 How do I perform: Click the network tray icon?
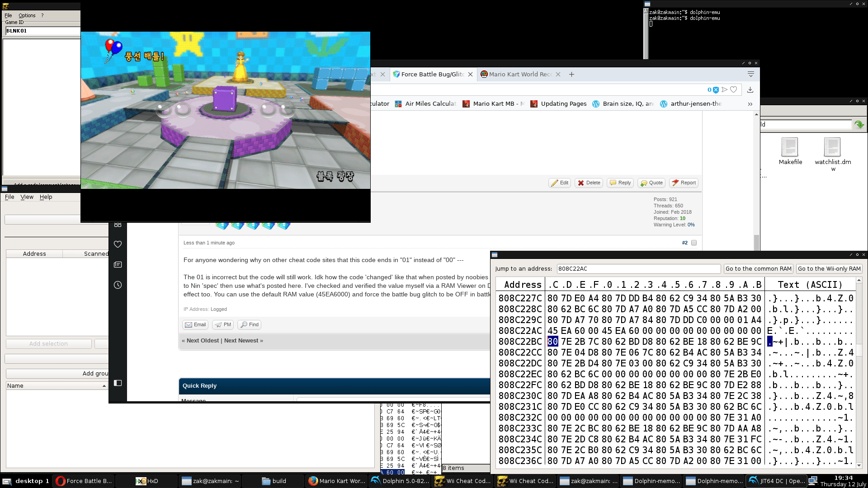point(813,481)
